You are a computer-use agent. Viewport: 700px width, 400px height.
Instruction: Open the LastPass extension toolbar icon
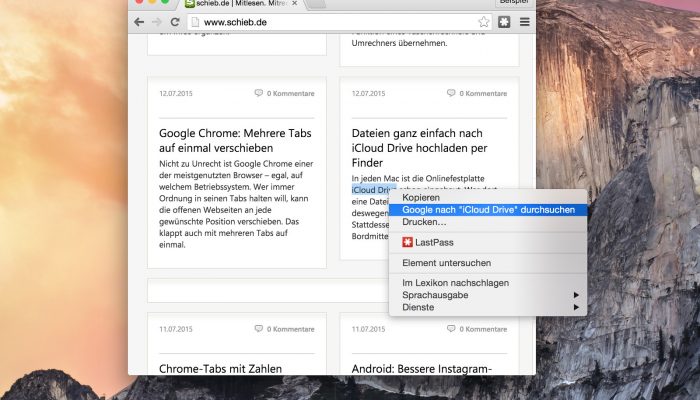pyautogui.click(x=504, y=22)
